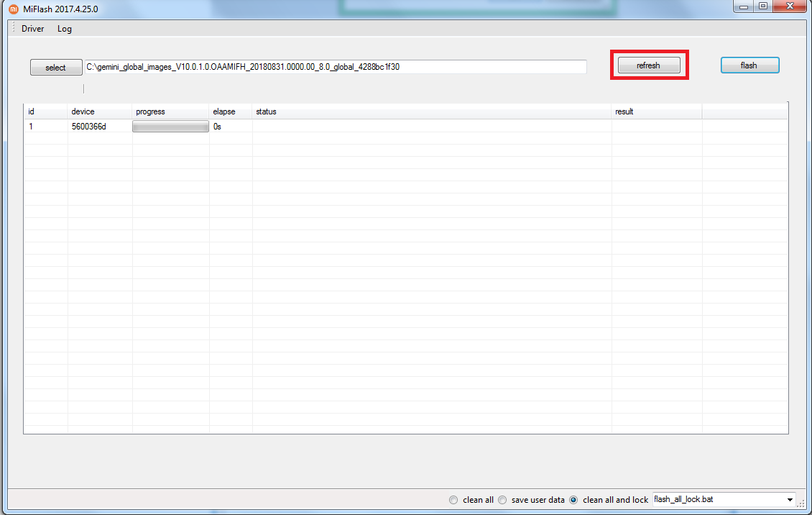Image resolution: width=812 pixels, height=515 pixels.
Task: Click the status column header
Action: [431, 111]
